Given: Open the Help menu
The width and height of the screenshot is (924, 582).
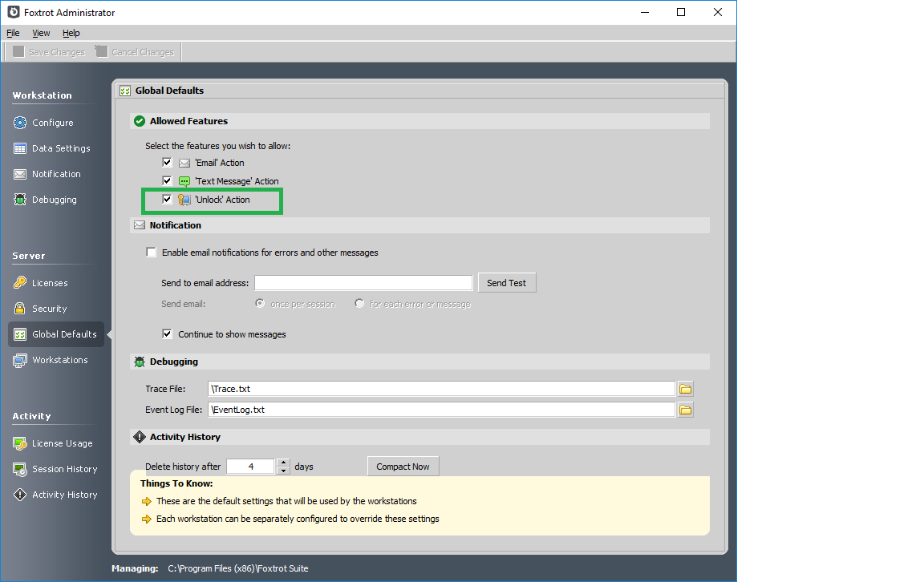Looking at the screenshot, I should point(71,33).
